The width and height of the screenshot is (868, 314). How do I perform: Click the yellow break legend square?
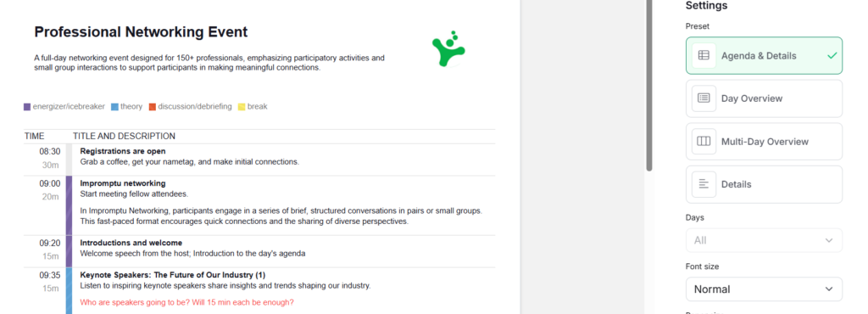click(242, 107)
